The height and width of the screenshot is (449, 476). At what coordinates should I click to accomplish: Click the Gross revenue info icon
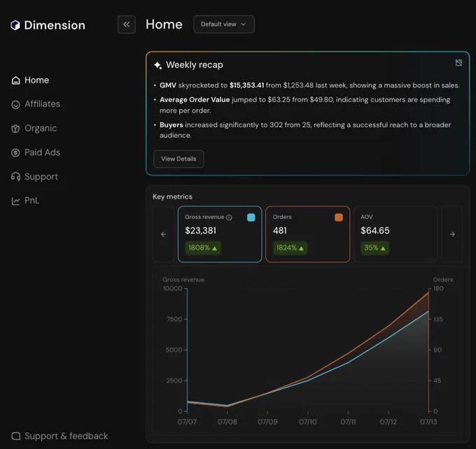pyautogui.click(x=229, y=218)
